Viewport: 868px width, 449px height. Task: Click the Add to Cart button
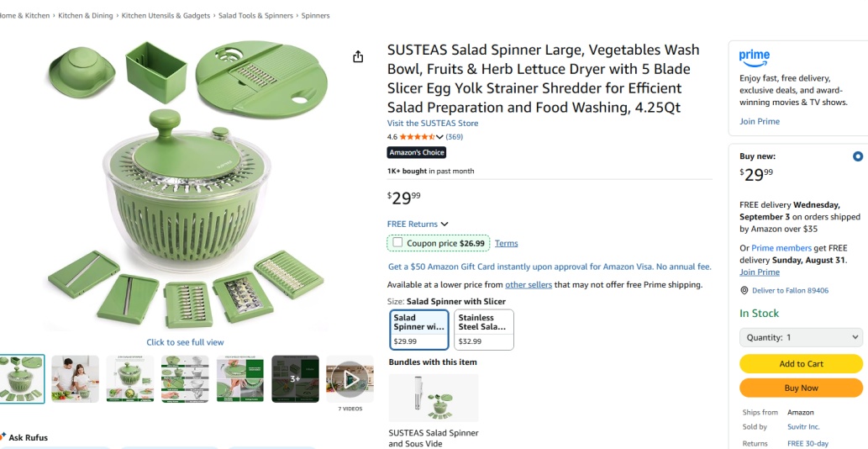[801, 364]
